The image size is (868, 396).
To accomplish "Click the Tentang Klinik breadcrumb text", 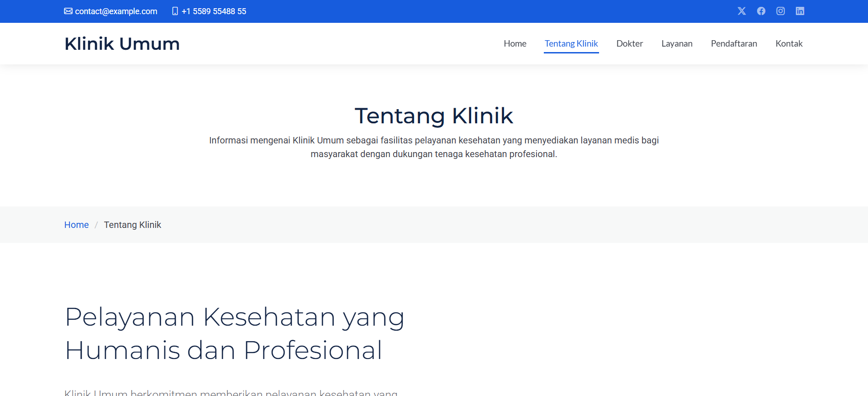I will 132,225.
